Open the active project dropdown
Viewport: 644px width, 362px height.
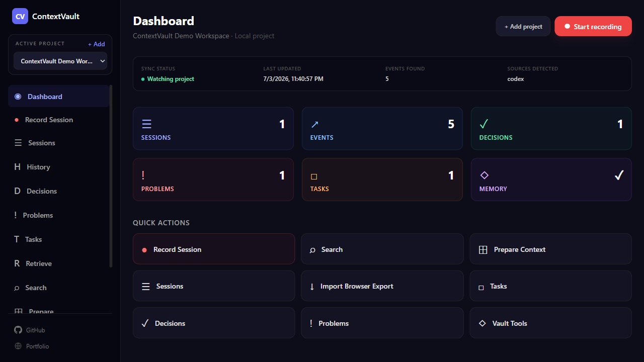click(x=60, y=61)
